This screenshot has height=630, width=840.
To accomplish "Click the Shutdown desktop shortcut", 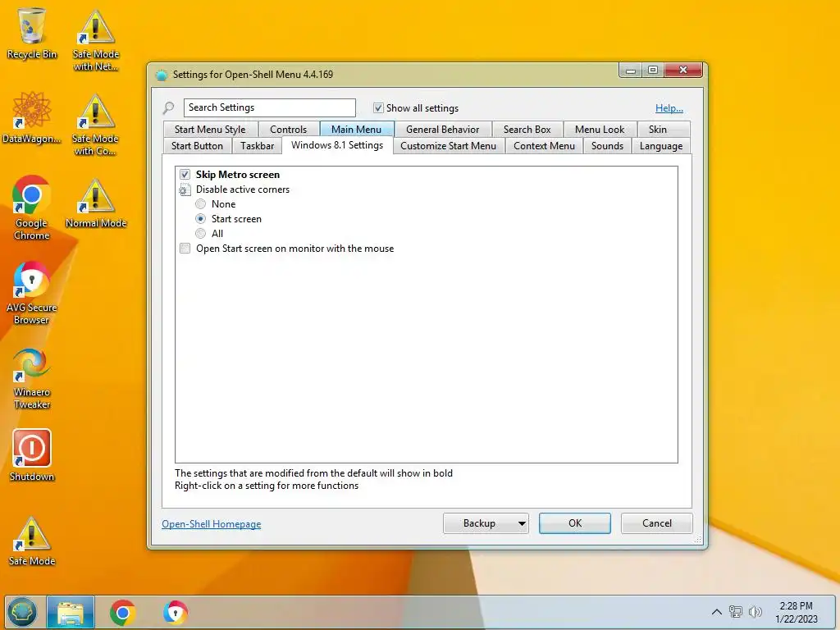I will (32, 455).
